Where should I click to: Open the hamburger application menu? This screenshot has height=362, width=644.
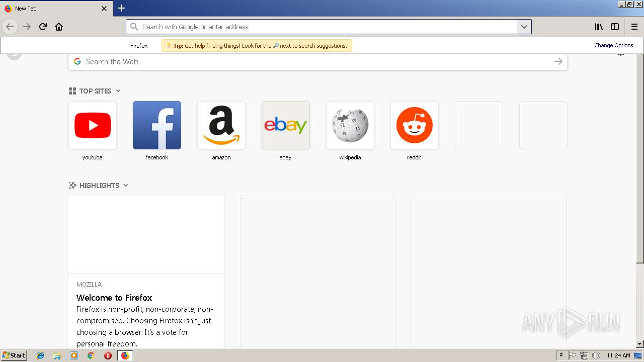(x=634, y=27)
